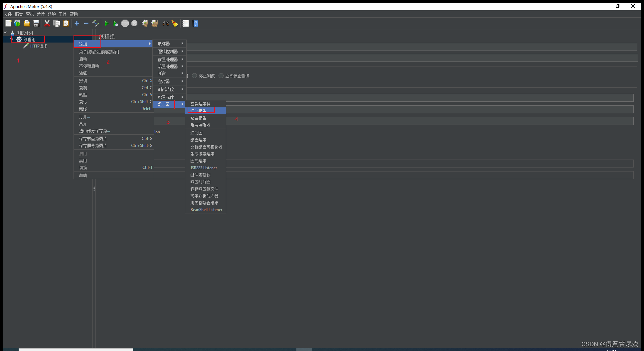Image resolution: width=644 pixels, height=351 pixels.
Task: Click the Search binoculars icon
Action: (165, 23)
